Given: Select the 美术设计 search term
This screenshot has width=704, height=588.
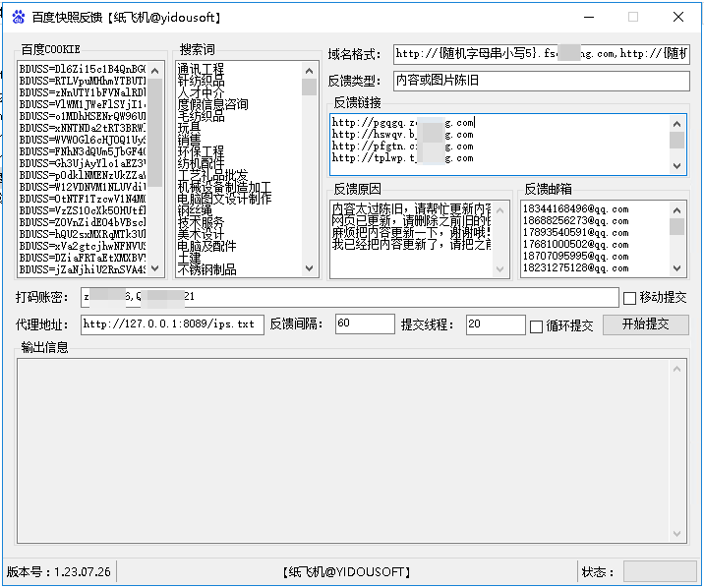Looking at the screenshot, I should click(x=201, y=234).
